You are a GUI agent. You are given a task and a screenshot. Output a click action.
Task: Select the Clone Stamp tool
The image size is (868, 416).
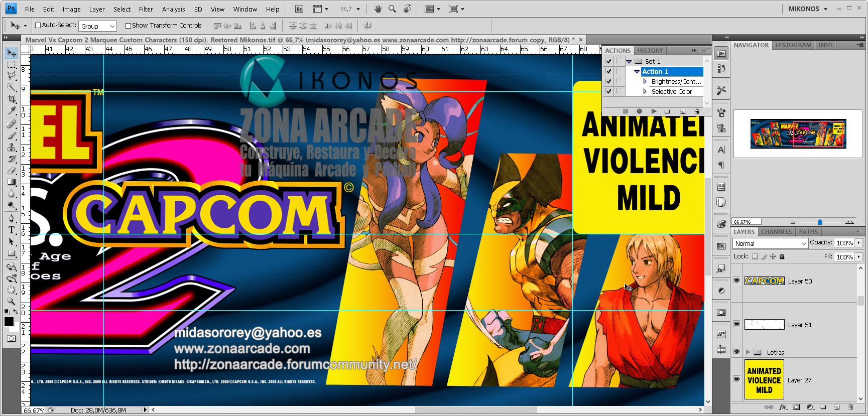pyautogui.click(x=12, y=147)
